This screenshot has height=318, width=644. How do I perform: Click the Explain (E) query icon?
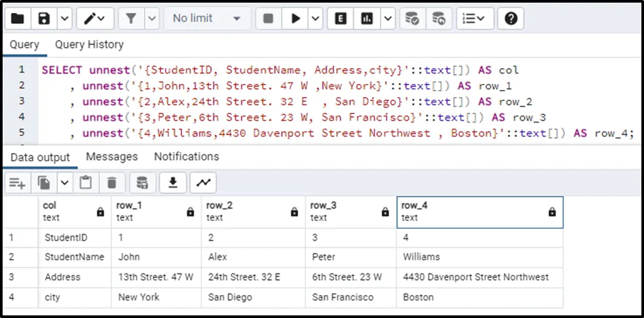(341, 19)
